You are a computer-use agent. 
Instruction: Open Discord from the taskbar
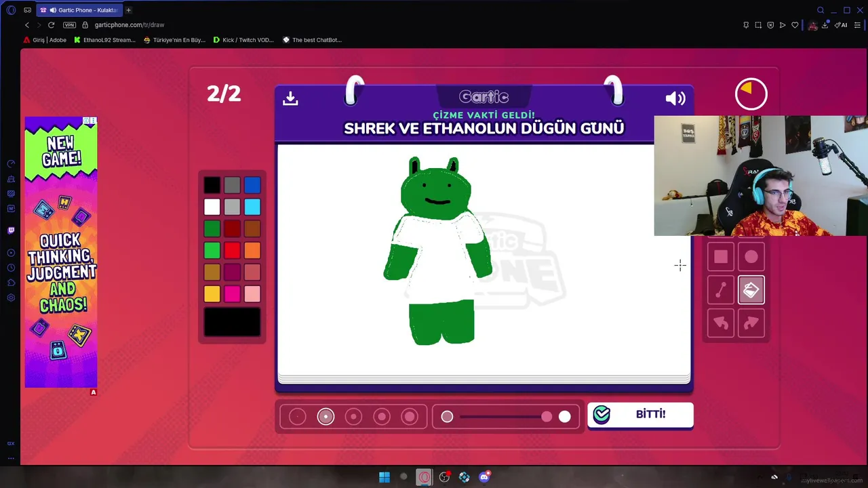tap(484, 477)
